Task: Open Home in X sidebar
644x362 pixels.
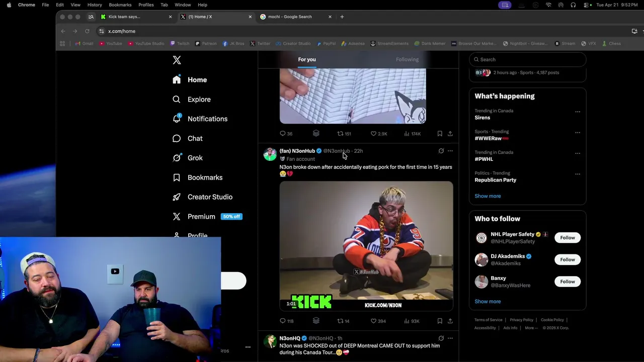Action: (190, 80)
